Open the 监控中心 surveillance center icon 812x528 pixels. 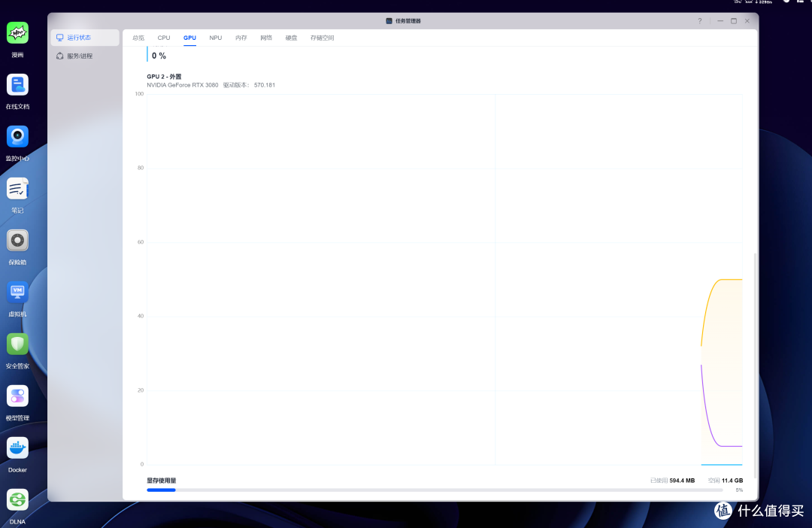pos(17,137)
